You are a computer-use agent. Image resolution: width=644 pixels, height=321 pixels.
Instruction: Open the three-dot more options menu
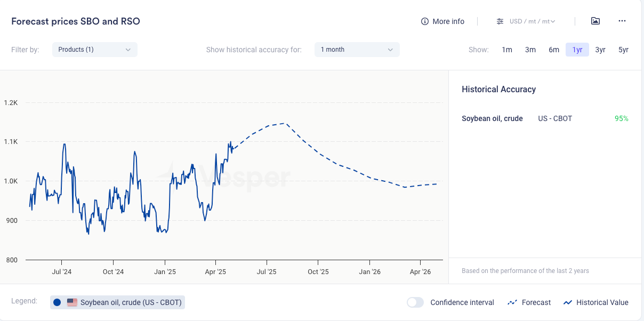622,21
